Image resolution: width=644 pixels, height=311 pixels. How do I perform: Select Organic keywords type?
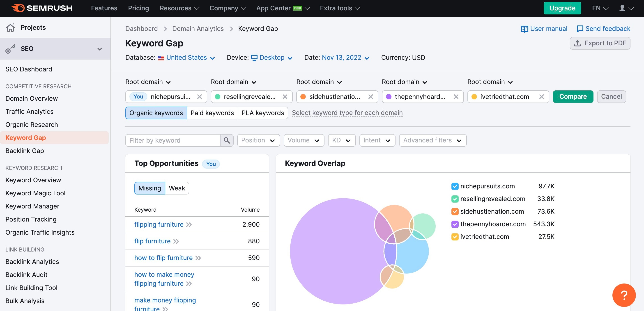[x=156, y=113]
